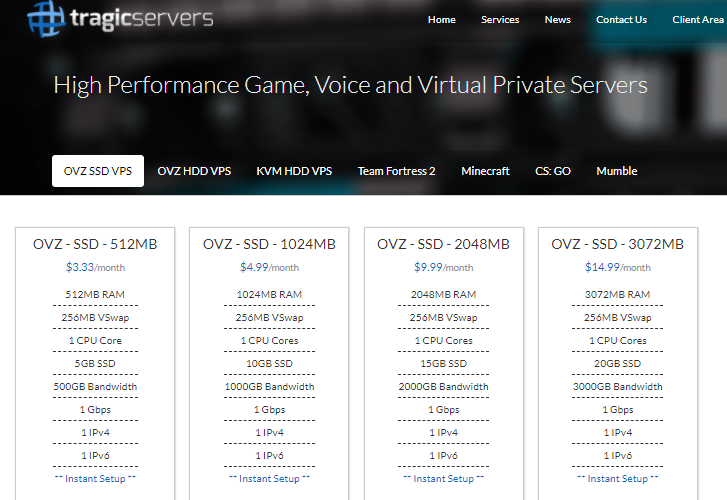Click the OVZ - SSD - 3072MB plan title
727x500 pixels.
[x=618, y=244]
